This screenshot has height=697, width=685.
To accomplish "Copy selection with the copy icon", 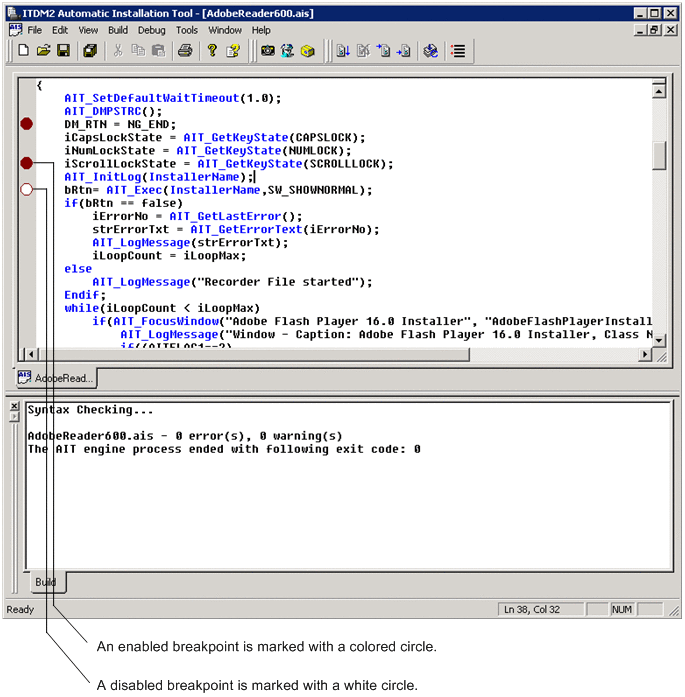I will click(x=138, y=51).
